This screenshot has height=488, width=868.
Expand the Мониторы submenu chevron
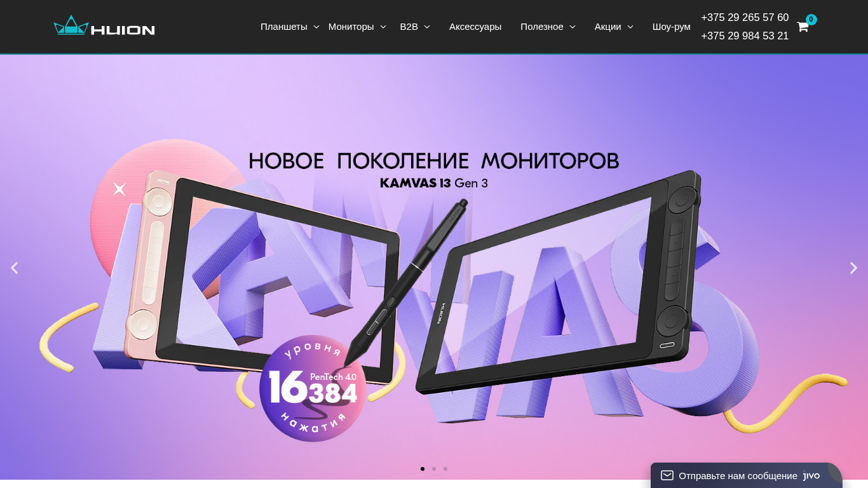383,27
